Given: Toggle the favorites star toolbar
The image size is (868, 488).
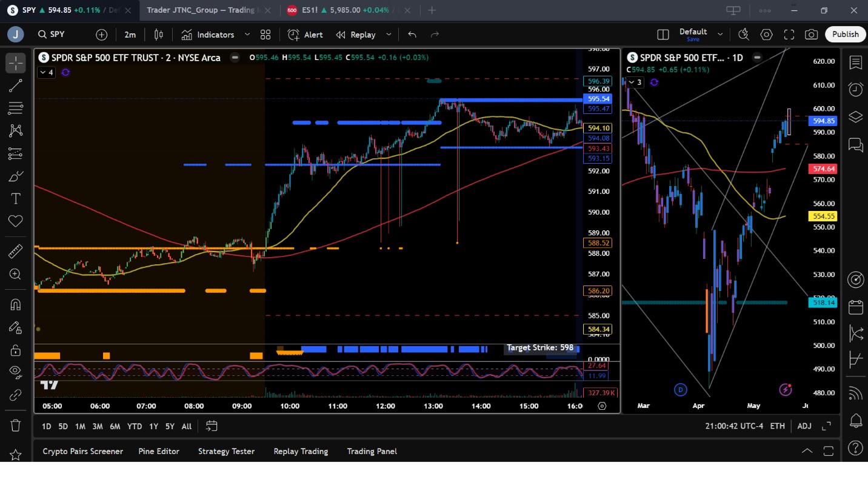Looking at the screenshot, I should point(16,454).
